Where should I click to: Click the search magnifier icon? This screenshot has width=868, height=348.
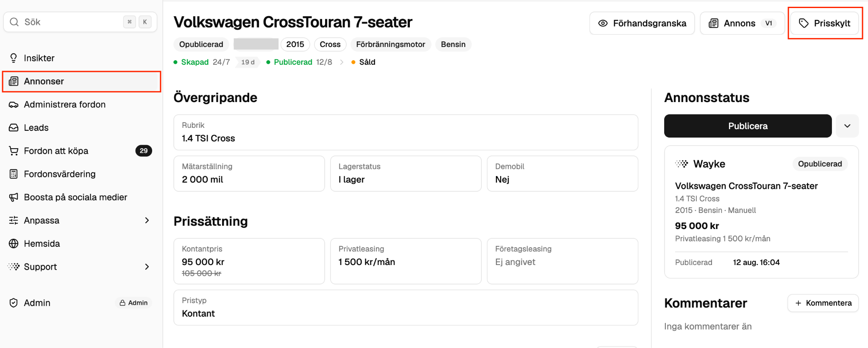tap(14, 22)
